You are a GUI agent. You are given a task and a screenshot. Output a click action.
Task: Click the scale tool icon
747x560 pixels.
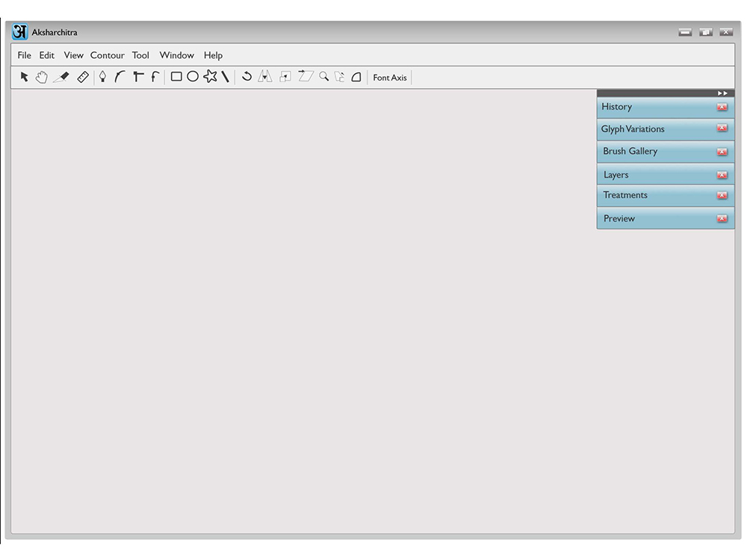pyautogui.click(x=285, y=77)
